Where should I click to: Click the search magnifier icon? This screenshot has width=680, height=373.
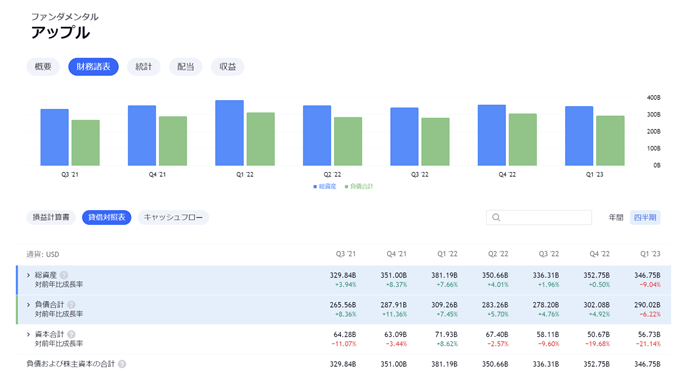coord(496,217)
